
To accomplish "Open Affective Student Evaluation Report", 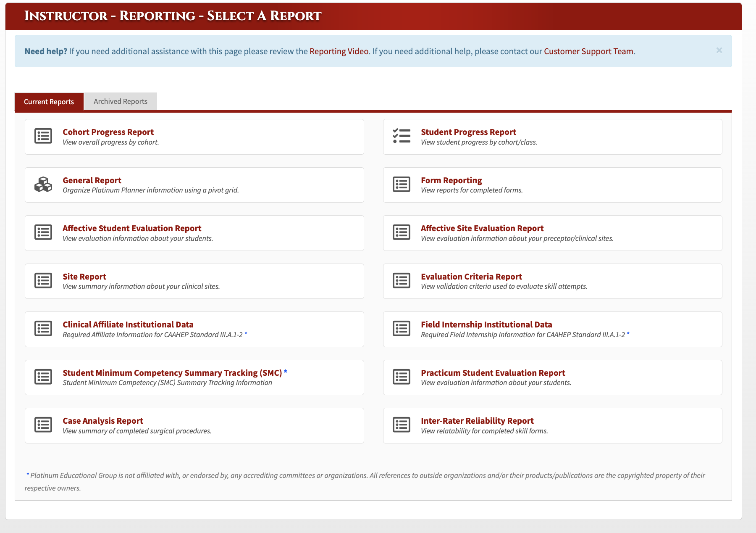I will pos(132,228).
